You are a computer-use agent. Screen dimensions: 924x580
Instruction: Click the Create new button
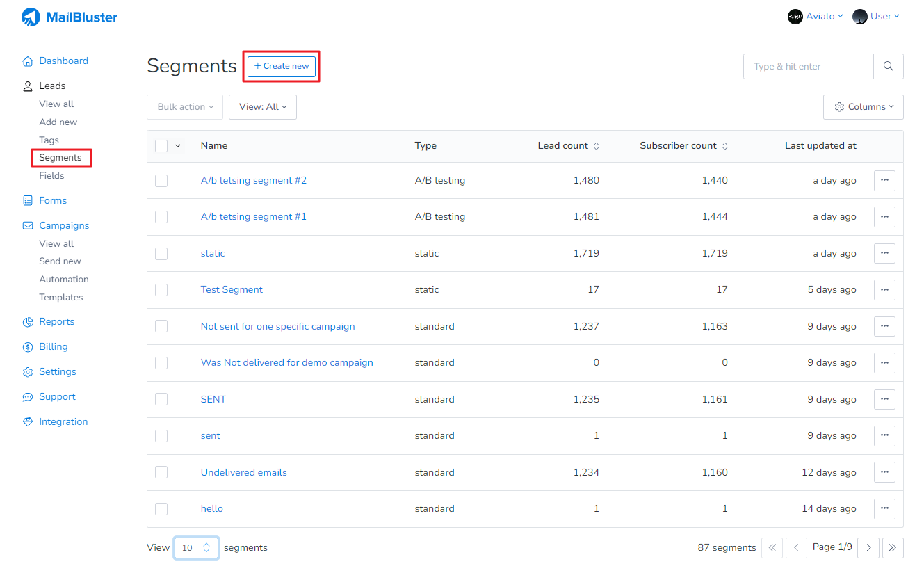[282, 66]
